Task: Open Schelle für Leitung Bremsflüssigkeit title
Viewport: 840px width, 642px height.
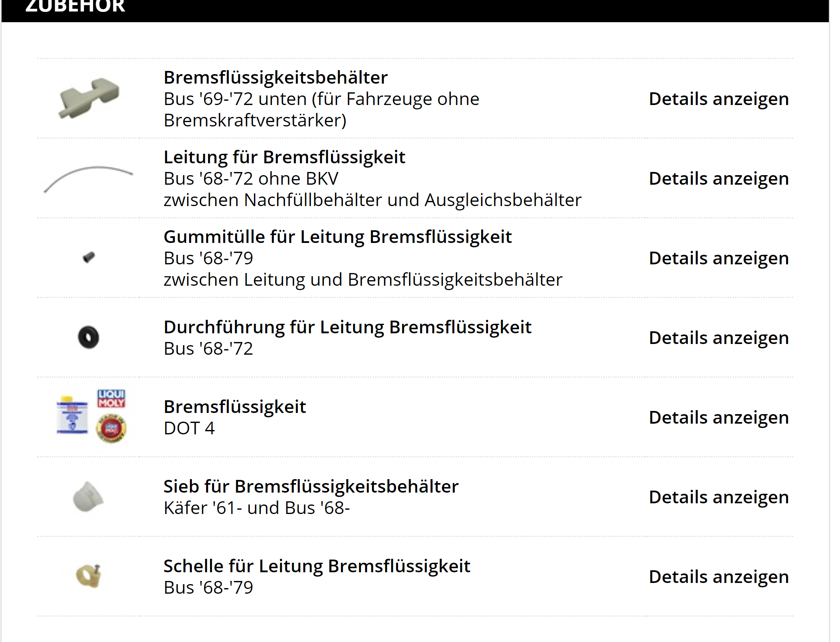Action: pos(317,566)
